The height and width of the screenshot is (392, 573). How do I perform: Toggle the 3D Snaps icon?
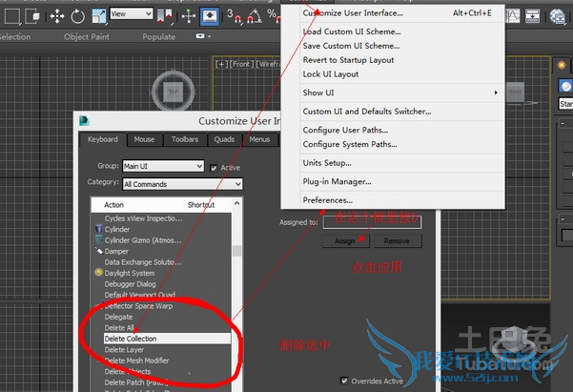click(234, 16)
